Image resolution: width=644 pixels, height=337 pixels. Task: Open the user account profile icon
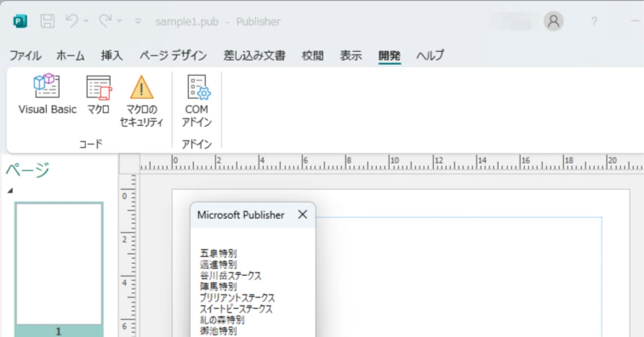[553, 21]
